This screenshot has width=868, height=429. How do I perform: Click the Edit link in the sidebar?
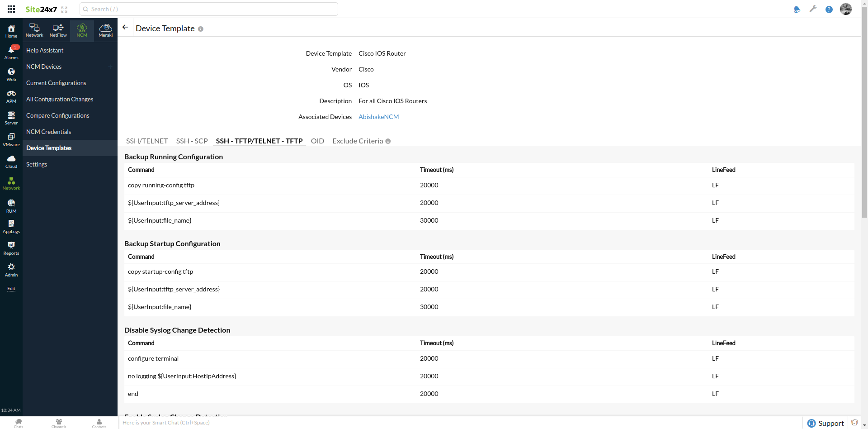[11, 289]
